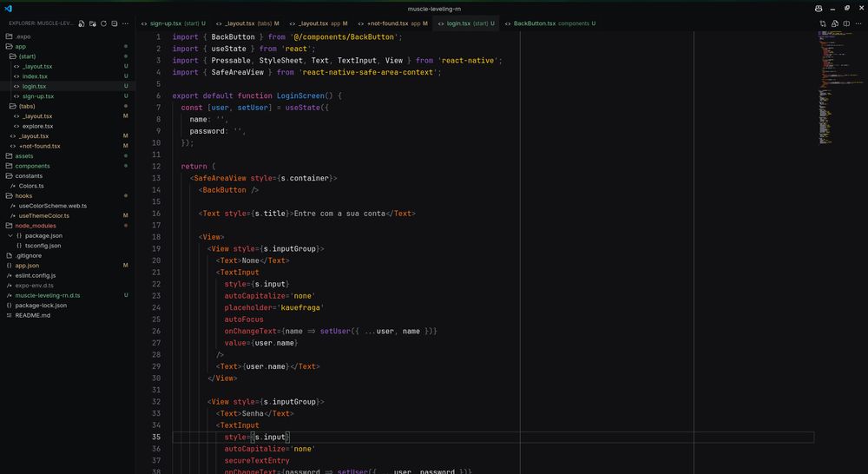This screenshot has height=474, width=868.
Task: Open expo-env.d.ts file
Action: pyautogui.click(x=35, y=286)
